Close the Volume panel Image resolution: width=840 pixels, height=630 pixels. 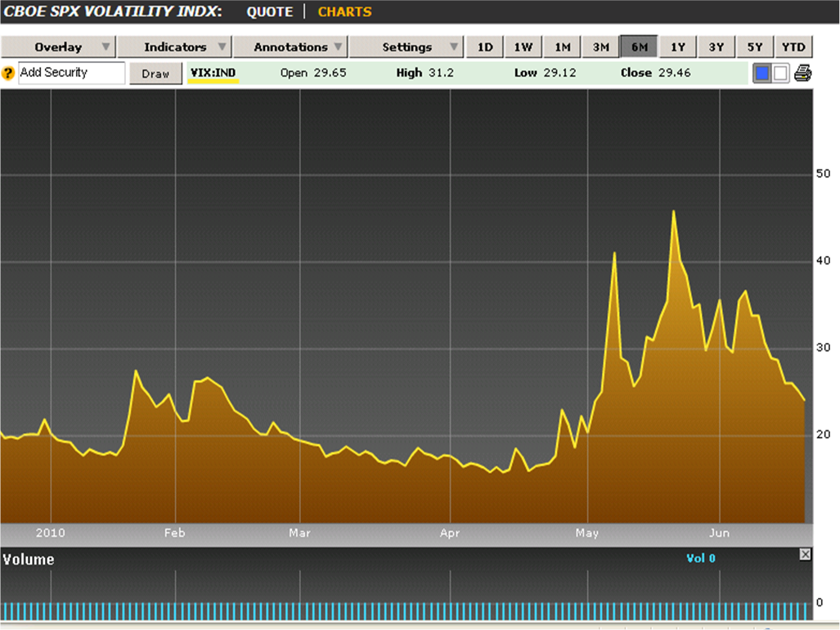click(x=805, y=555)
